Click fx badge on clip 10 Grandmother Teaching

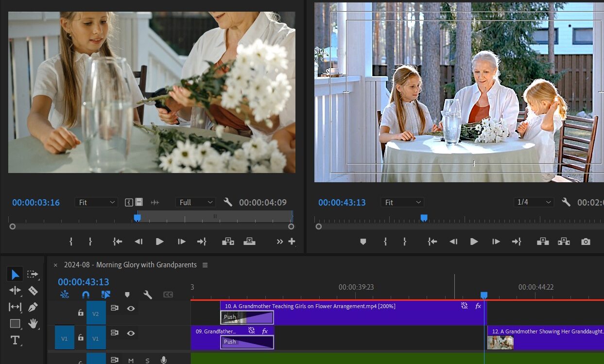478,306
